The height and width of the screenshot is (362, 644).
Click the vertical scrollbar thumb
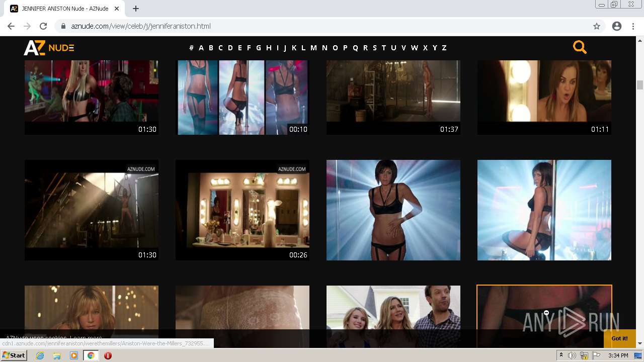[x=640, y=84]
